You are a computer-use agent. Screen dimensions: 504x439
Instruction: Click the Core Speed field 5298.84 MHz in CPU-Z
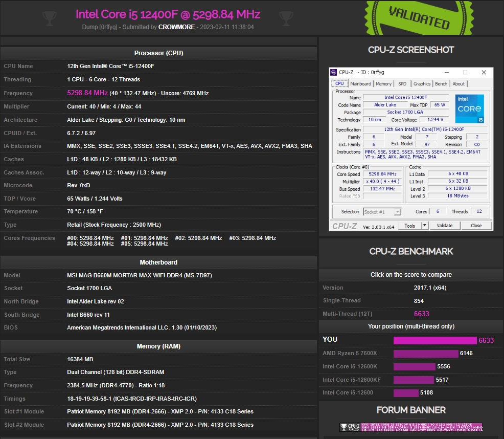[x=382, y=174]
